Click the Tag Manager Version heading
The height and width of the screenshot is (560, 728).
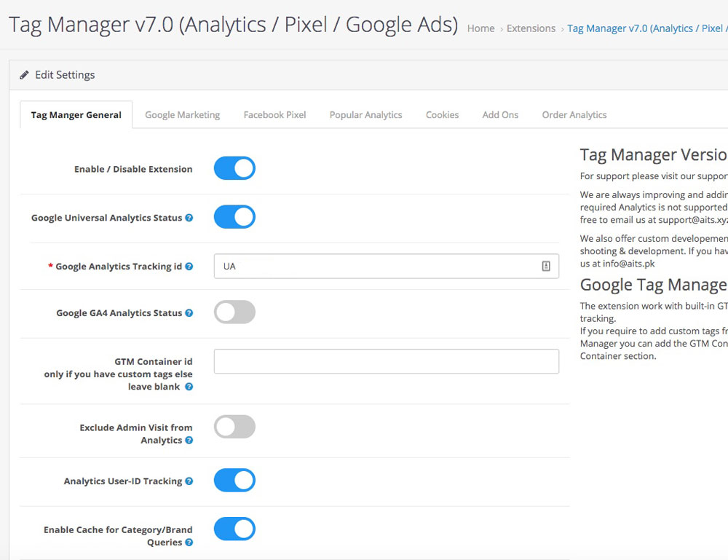[654, 154]
